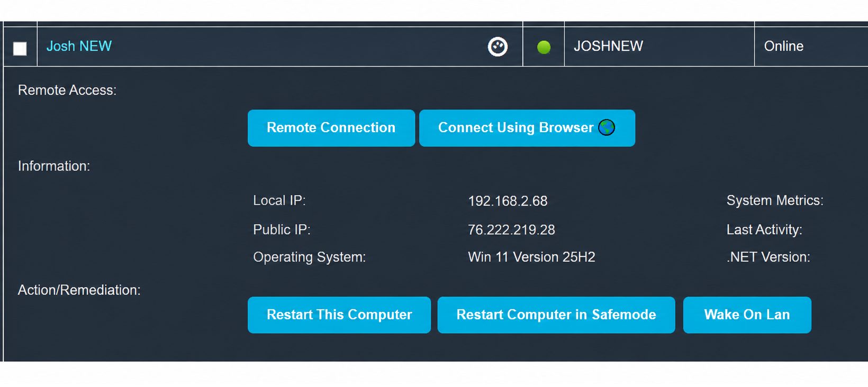Open the Josh NEW computer link

pos(79,46)
